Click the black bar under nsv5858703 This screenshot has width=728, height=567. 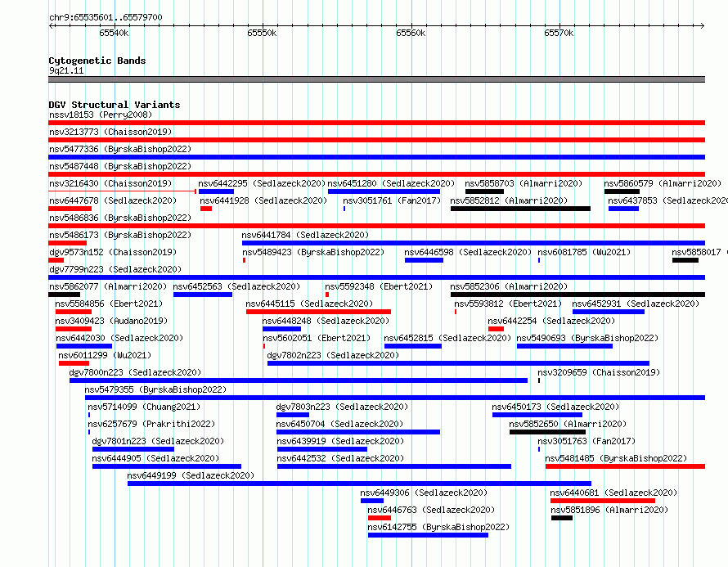(x=484, y=191)
